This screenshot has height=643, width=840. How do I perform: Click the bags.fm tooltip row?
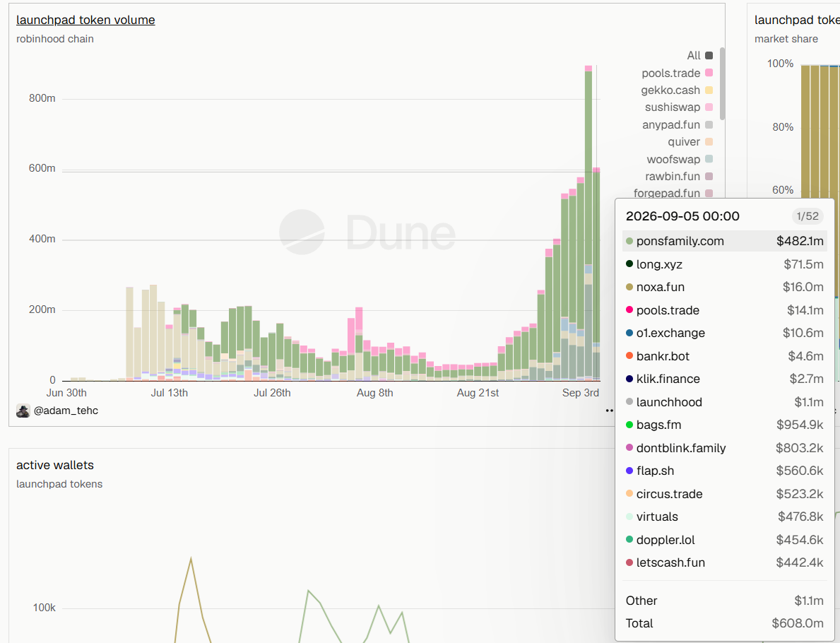[x=725, y=425]
